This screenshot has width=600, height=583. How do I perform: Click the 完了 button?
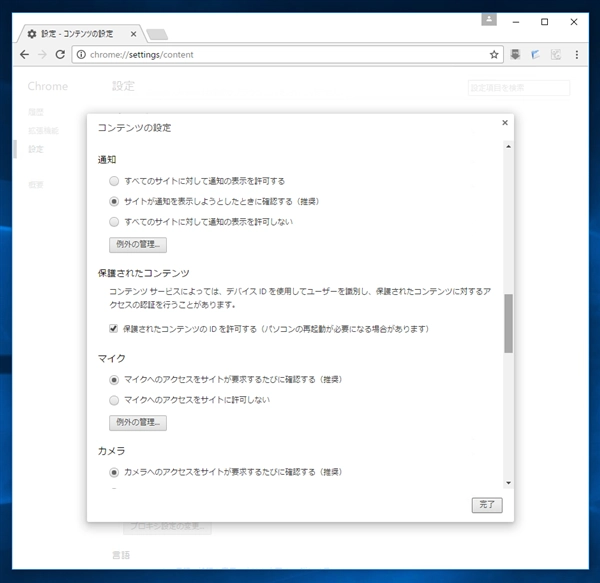point(487,505)
